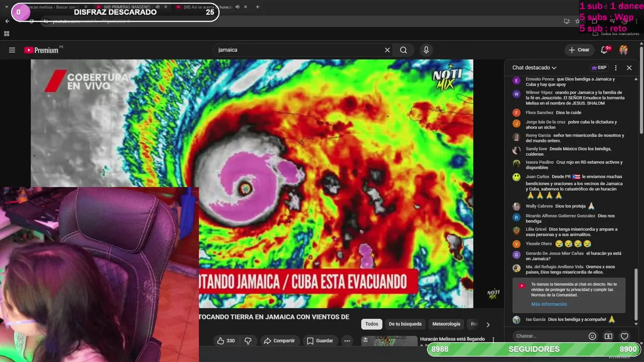Switch to PRIMERAS IMAGENES browser tab
Image resolution: width=644 pixels, height=362 pixels.
click(126, 7)
